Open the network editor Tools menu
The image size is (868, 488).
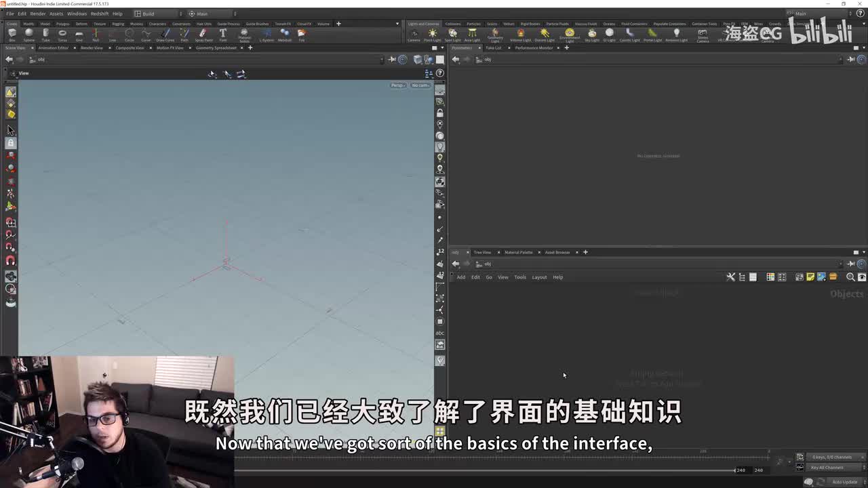point(520,277)
